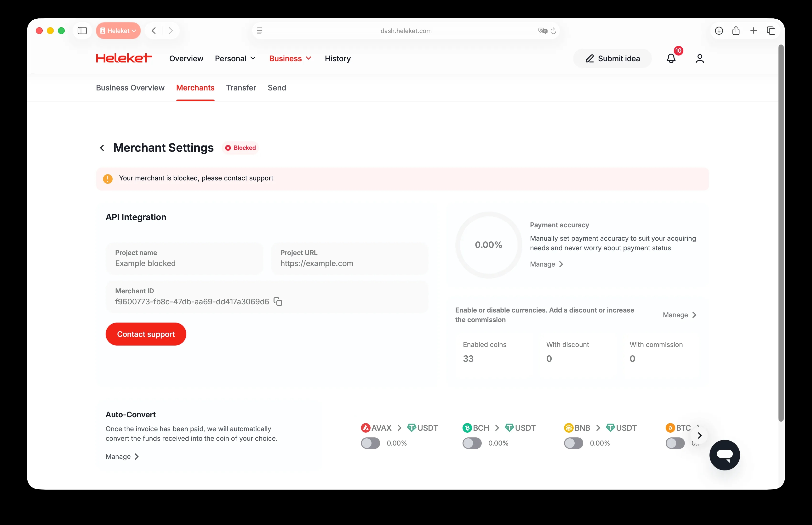Expand the Business navigation dropdown
Image resolution: width=812 pixels, height=525 pixels.
290,58
